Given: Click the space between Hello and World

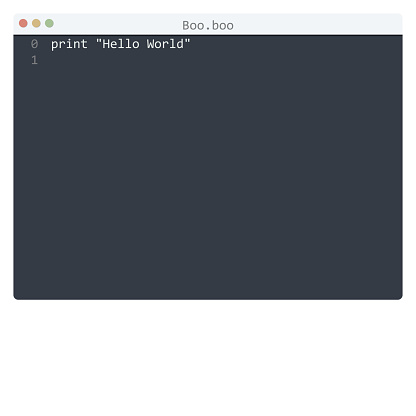Looking at the screenshot, I should [143, 44].
